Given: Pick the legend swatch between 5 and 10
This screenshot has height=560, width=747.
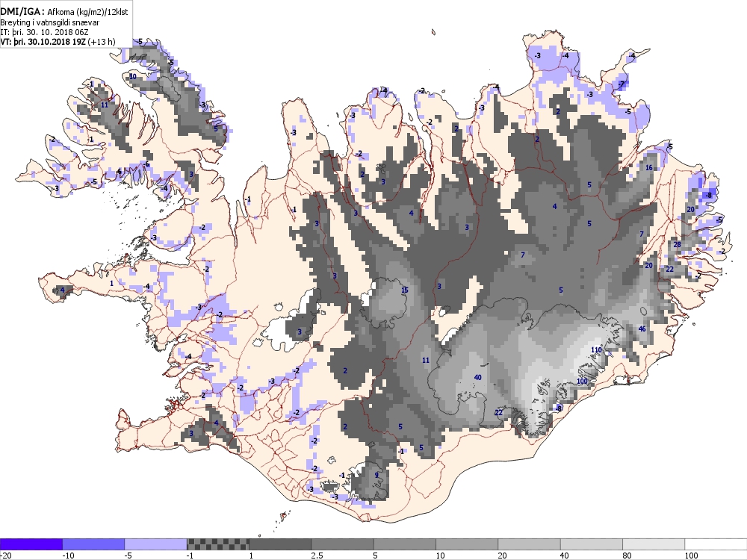Looking at the screenshot, I should coord(405,544).
